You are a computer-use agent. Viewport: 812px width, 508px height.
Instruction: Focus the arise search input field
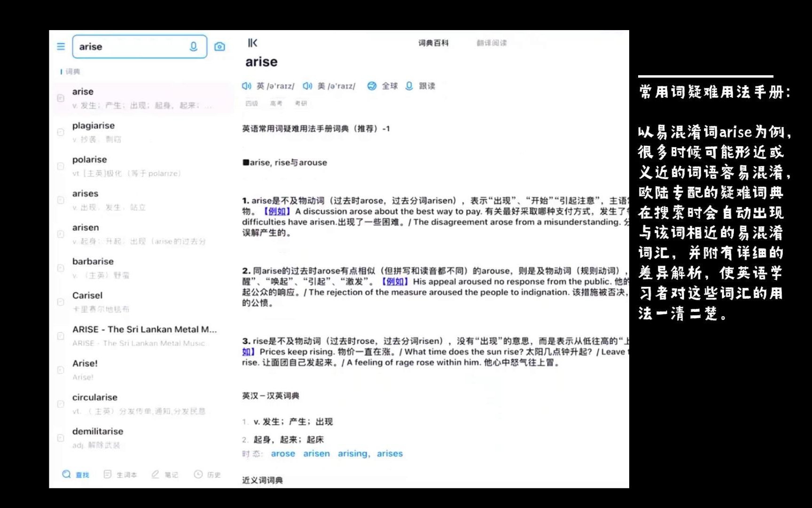(x=140, y=47)
